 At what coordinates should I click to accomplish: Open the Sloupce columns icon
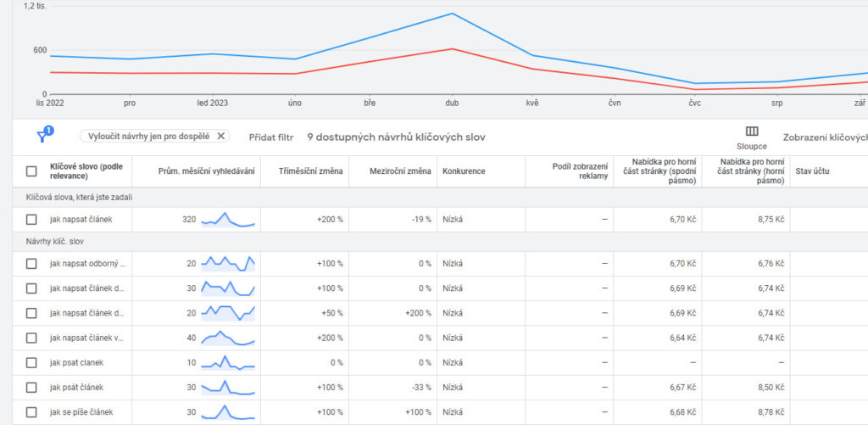(x=751, y=131)
